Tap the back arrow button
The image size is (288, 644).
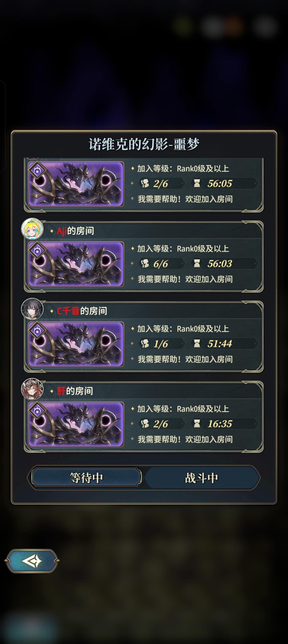coord(32,561)
